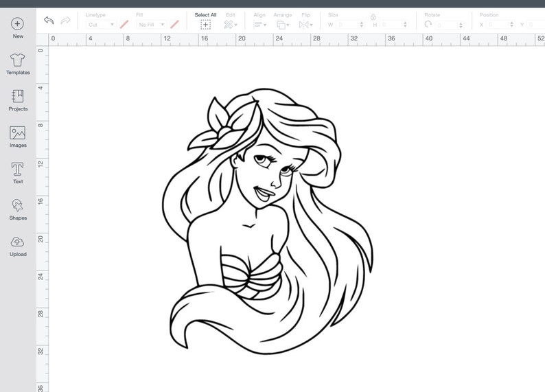This screenshot has height=392, width=545.
Task: Open the Align options
Action: coord(259,25)
